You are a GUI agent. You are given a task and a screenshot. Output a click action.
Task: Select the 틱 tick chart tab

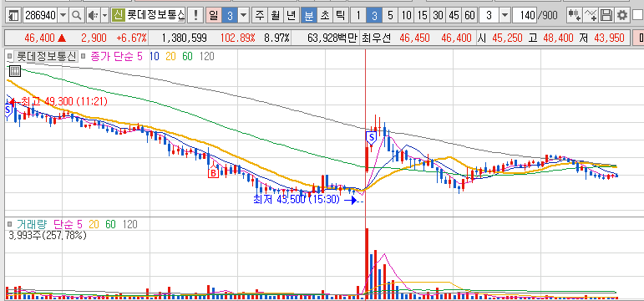[x=340, y=16]
